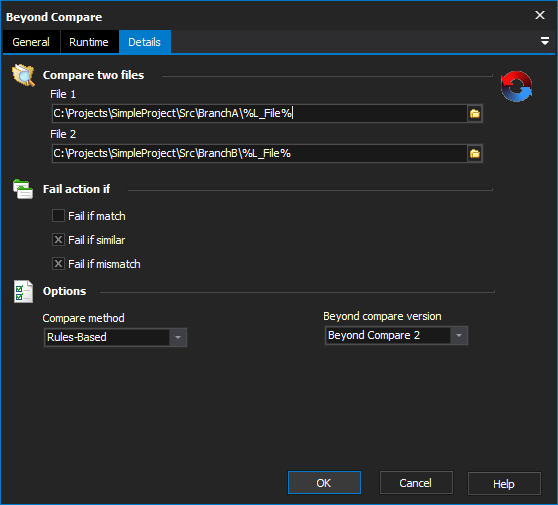Expand the Beyond compare version dropdown arrow
Screen dimensions: 558x505
point(459,335)
